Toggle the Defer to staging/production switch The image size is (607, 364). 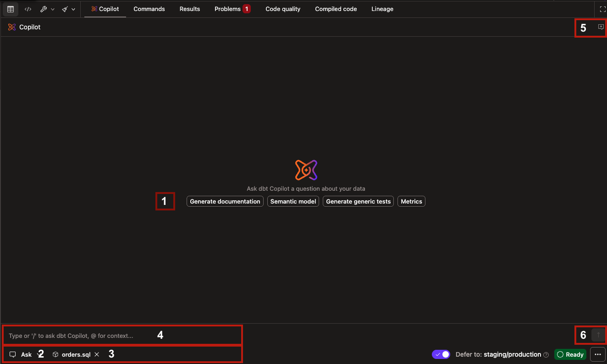pyautogui.click(x=441, y=354)
